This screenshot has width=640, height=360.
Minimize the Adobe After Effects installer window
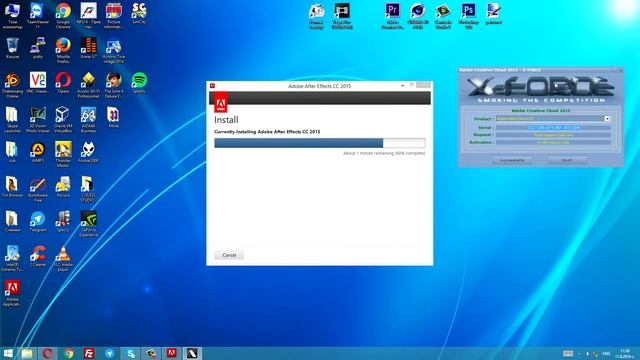pos(402,85)
